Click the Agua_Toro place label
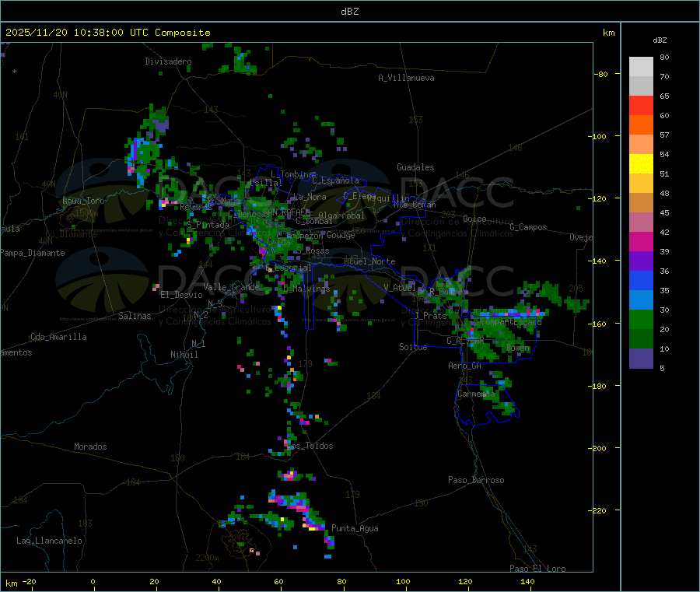The image size is (700, 592). 83,201
